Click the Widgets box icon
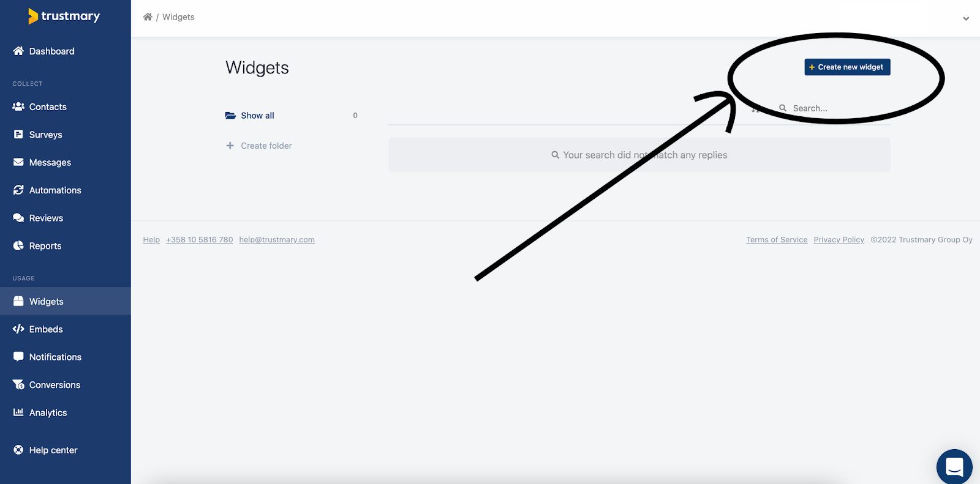980x484 pixels. pyautogui.click(x=18, y=301)
